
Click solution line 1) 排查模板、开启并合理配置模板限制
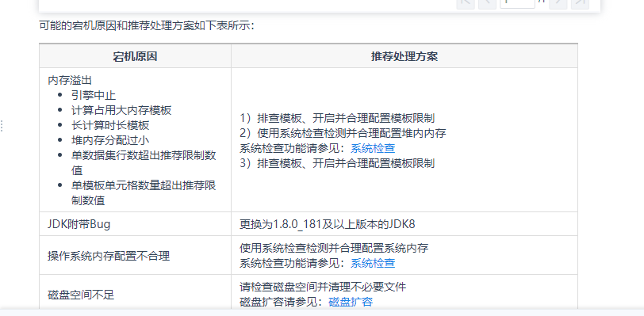pyautogui.click(x=337, y=118)
